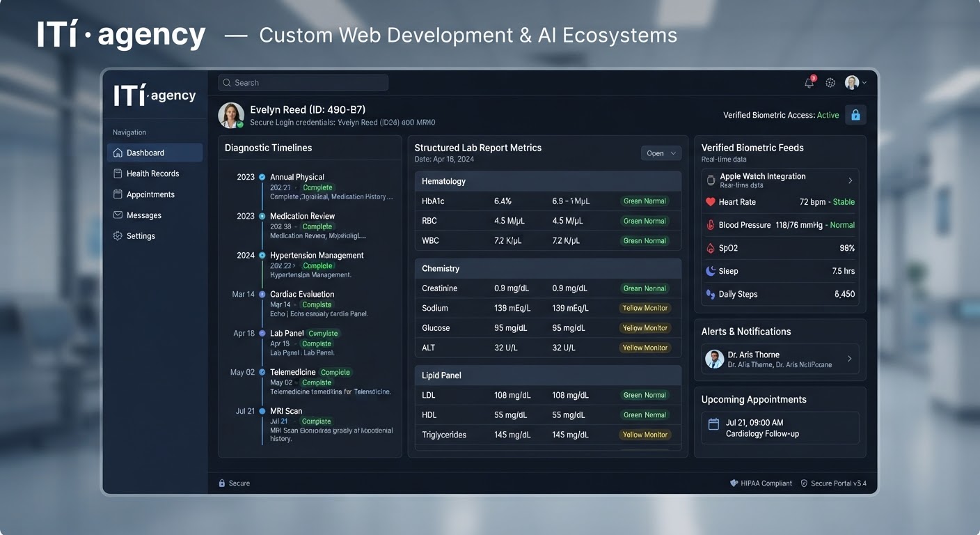The height and width of the screenshot is (535, 980).
Task: Open the settings gear in top bar
Action: tap(830, 83)
